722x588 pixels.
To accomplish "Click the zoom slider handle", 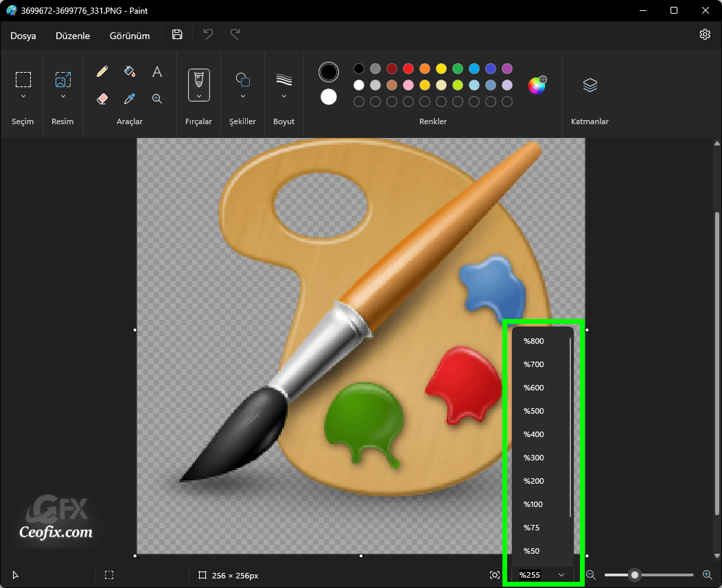I will (635, 575).
